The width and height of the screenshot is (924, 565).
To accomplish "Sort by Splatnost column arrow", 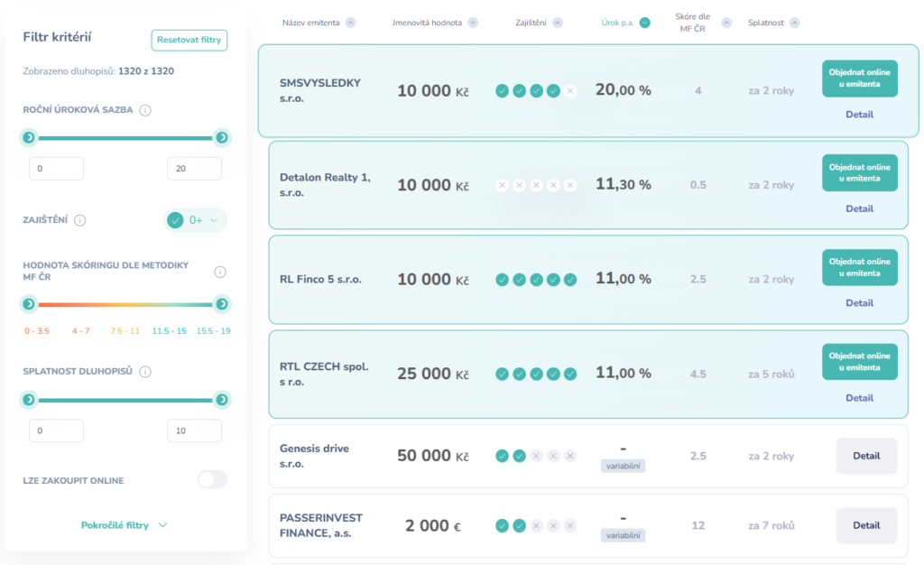I will [x=794, y=23].
